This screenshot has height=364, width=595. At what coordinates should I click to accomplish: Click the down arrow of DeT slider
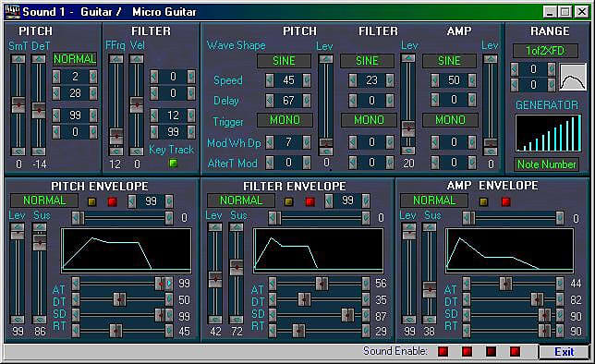[x=39, y=152]
